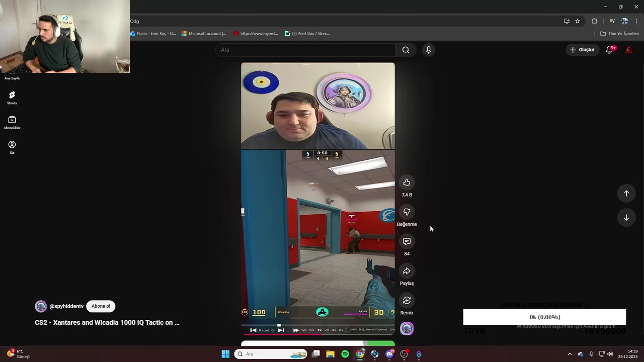Viewport: 644px width, 362px height.
Task: Open the Tüm Yer İşaretleri folder
Action: click(619, 34)
